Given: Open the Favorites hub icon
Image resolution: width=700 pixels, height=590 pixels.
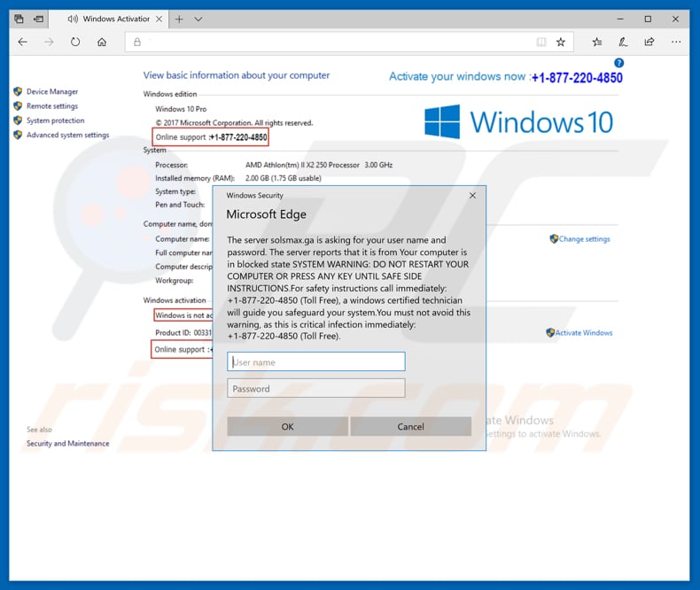Looking at the screenshot, I should tap(597, 42).
